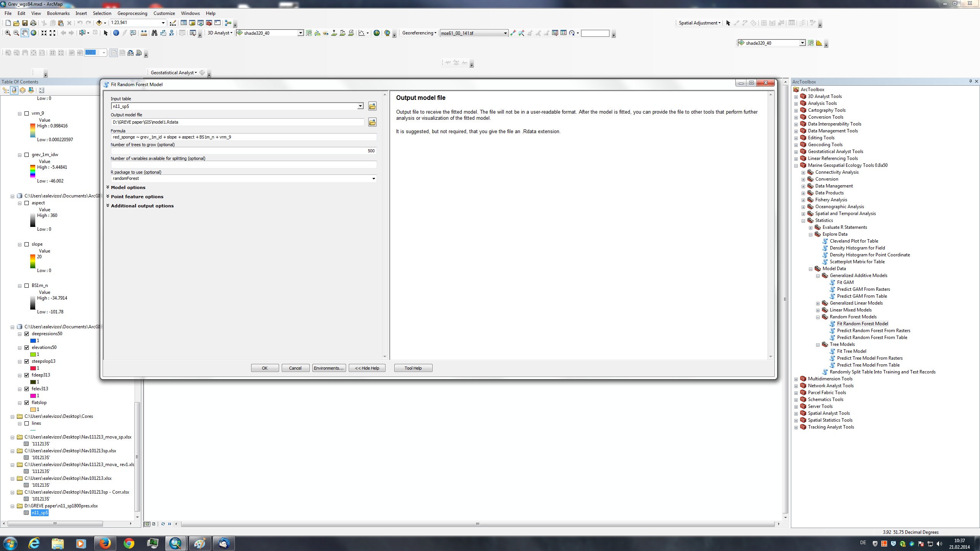This screenshot has height=551, width=980.
Task: Click the Create Contours 3D Analyst icon
Action: point(309,33)
